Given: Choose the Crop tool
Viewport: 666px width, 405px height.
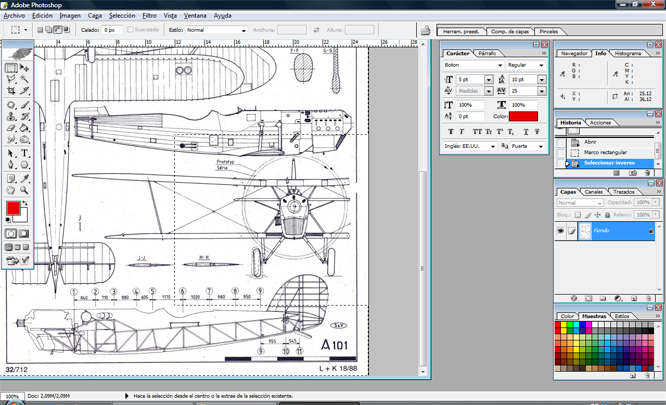Looking at the screenshot, I should click(x=11, y=91).
